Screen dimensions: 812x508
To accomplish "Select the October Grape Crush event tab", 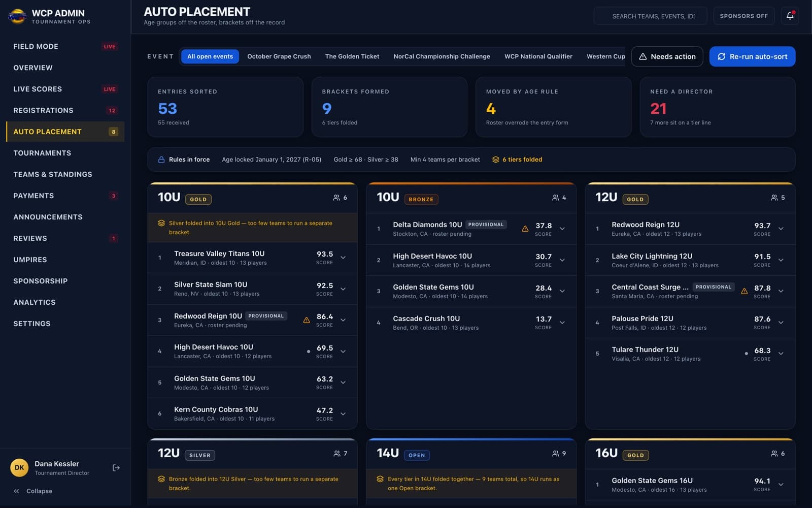I will 279,56.
